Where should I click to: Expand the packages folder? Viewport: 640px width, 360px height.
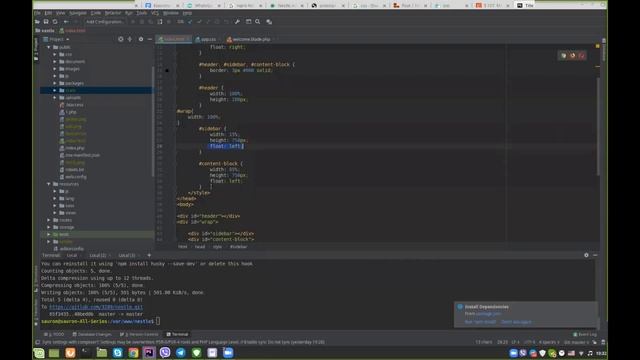(x=55, y=83)
